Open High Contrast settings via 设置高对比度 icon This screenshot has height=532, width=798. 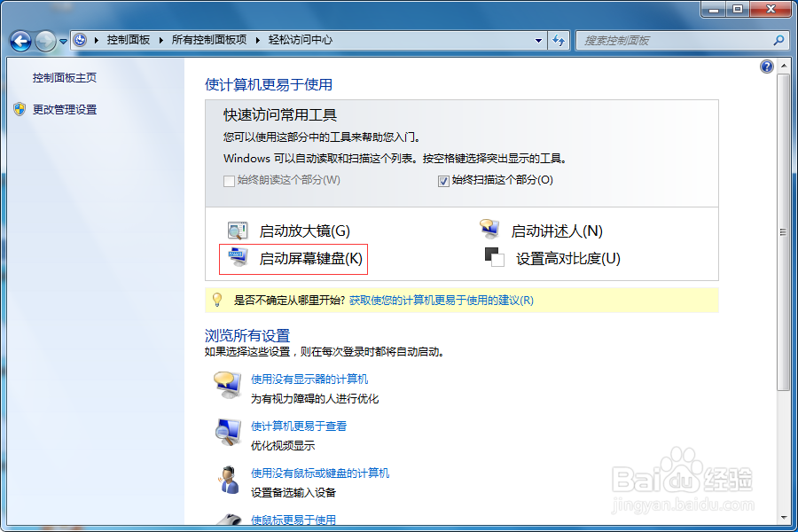pos(493,257)
